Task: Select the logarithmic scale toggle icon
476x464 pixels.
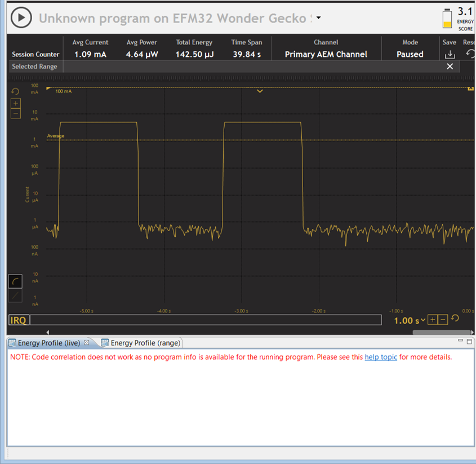Action: coord(15,281)
